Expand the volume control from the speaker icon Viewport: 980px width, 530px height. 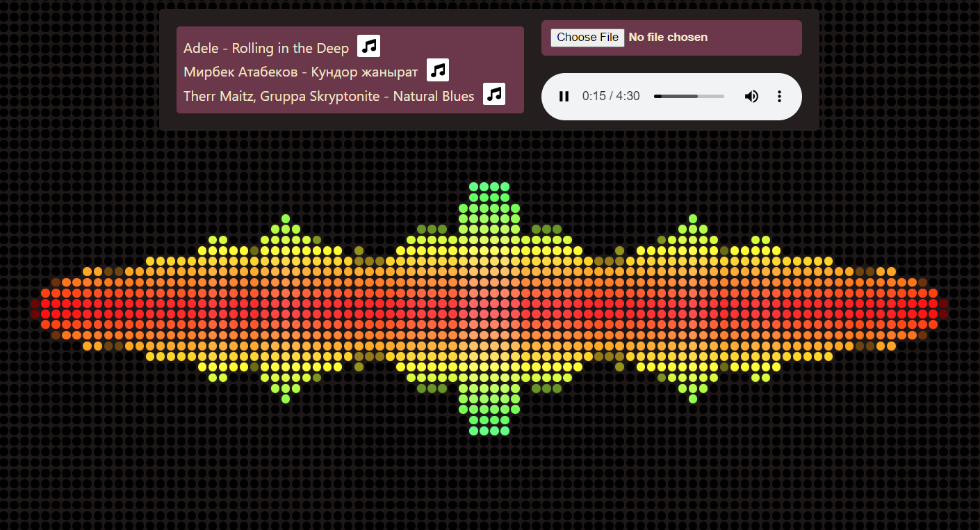click(x=751, y=96)
